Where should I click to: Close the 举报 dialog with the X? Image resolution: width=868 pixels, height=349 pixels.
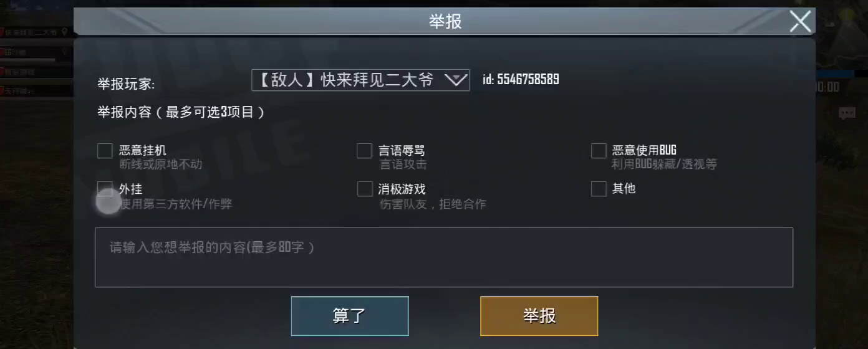[x=800, y=21]
